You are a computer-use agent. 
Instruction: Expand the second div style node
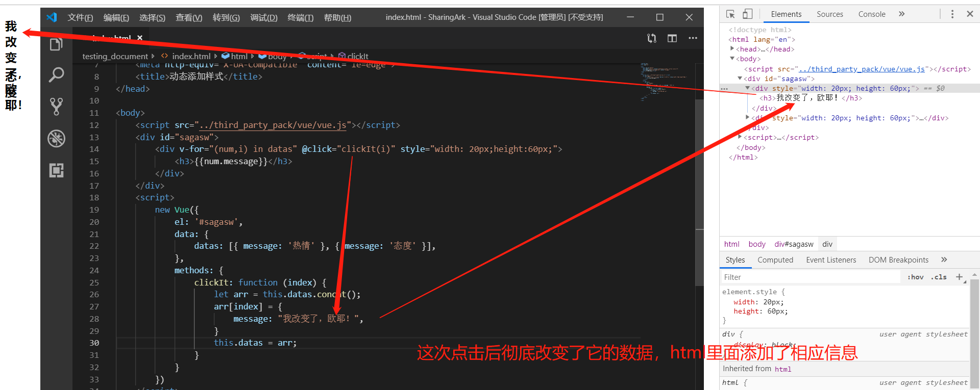(x=748, y=118)
